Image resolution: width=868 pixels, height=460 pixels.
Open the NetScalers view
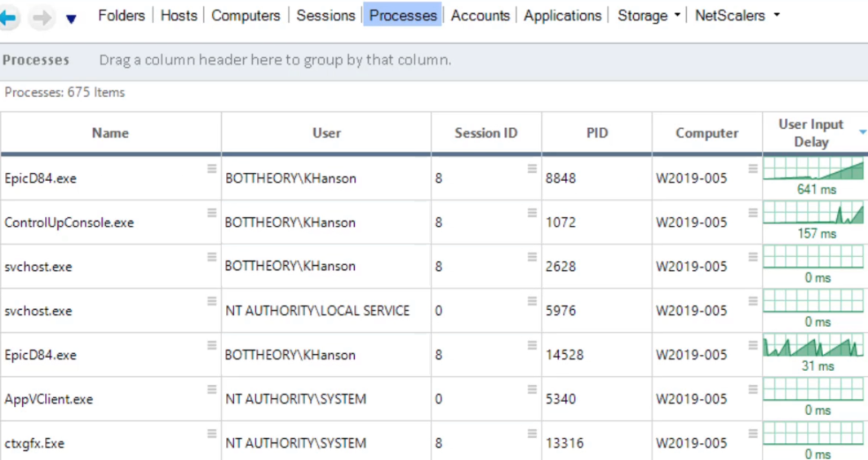[x=729, y=15]
